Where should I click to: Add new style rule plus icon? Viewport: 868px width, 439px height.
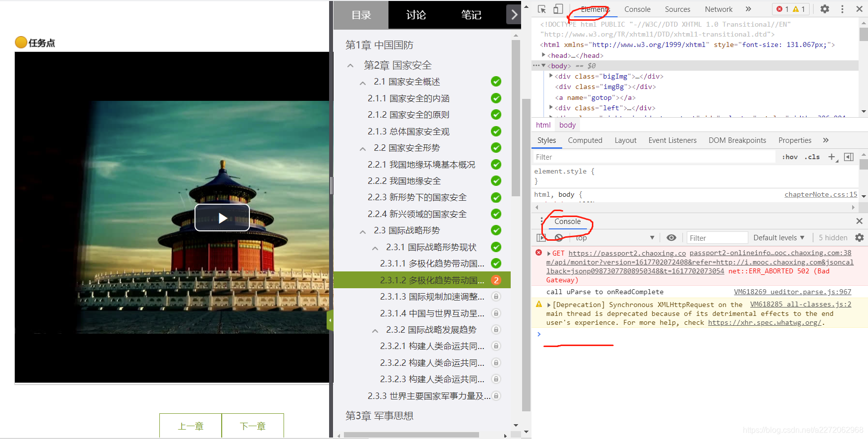pos(832,157)
